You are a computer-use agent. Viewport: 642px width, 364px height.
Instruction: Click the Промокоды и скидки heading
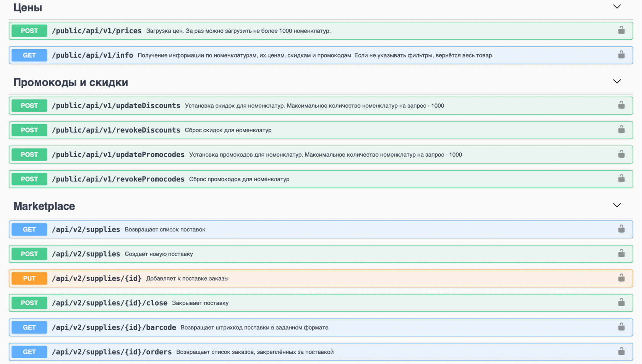(71, 83)
